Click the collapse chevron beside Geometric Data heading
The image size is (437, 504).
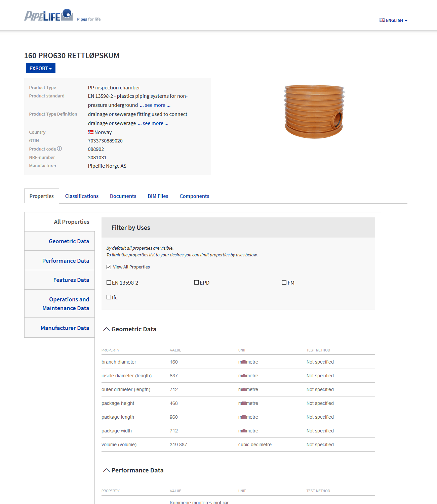(x=107, y=329)
